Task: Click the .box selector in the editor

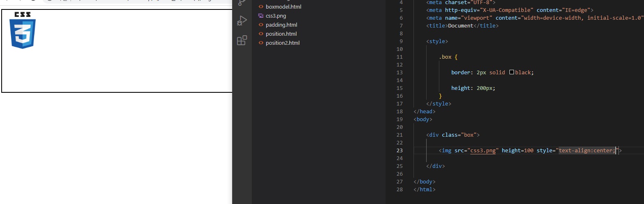Action: coord(445,57)
